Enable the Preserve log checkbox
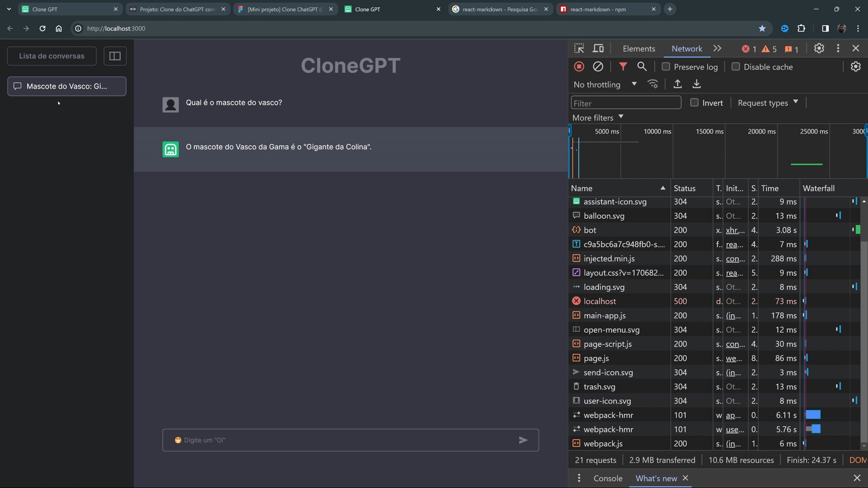This screenshot has height=488, width=868. pyautogui.click(x=666, y=66)
